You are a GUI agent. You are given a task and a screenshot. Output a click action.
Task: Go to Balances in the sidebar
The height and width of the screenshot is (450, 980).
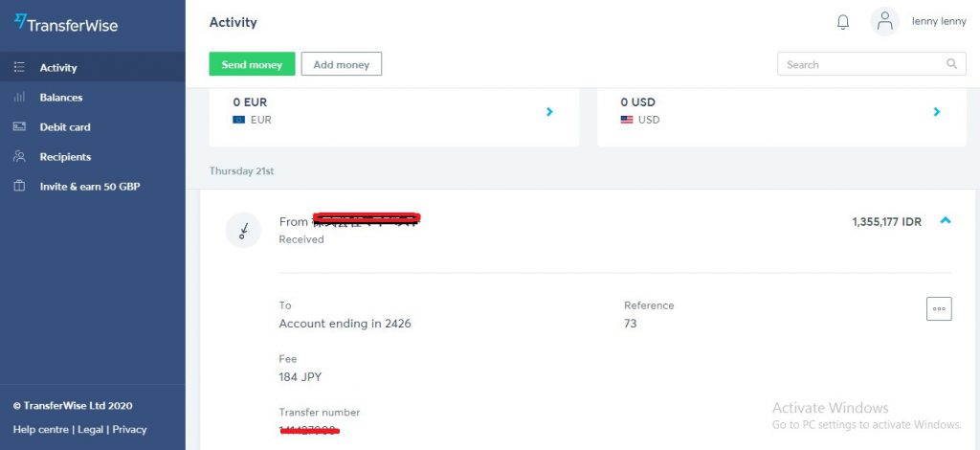[x=61, y=98]
